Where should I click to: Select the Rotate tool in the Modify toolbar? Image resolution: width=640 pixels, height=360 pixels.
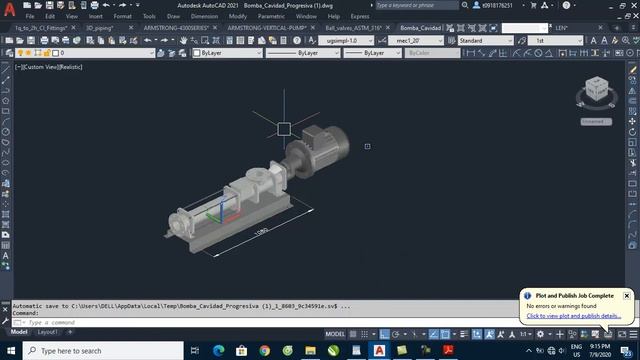[x=633, y=132]
